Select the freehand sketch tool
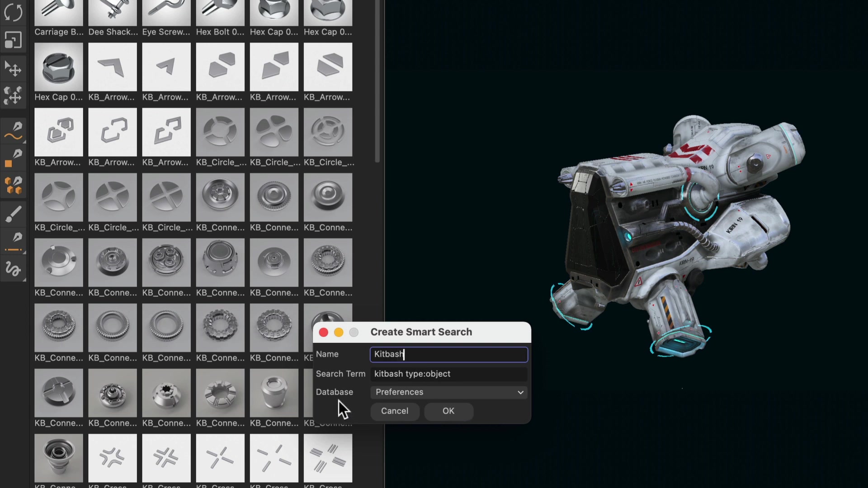Viewport: 868px width, 488px height. click(14, 270)
